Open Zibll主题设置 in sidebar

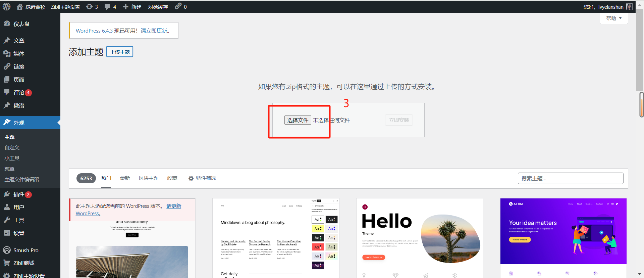[x=29, y=275]
